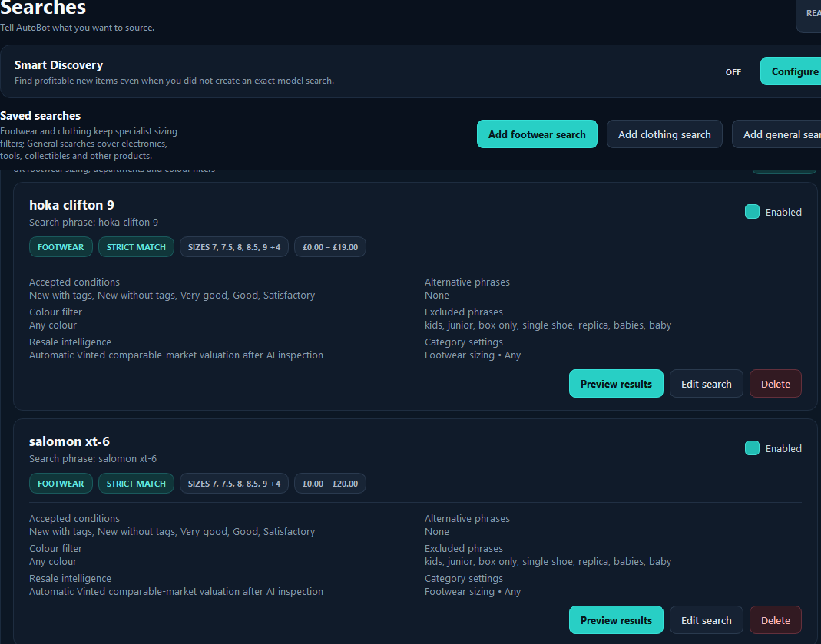Edit the salomon xt-6 search

(706, 620)
